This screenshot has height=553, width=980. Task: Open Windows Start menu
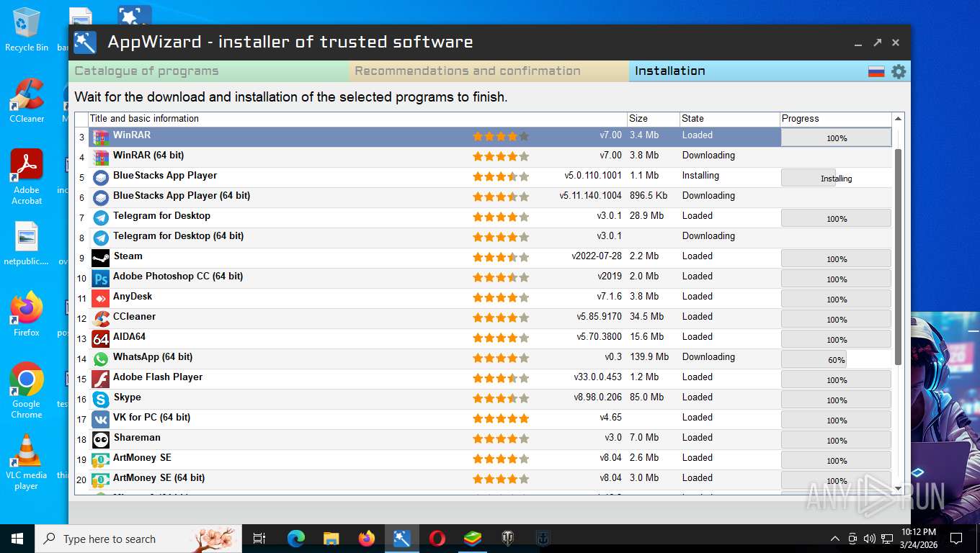(17, 539)
